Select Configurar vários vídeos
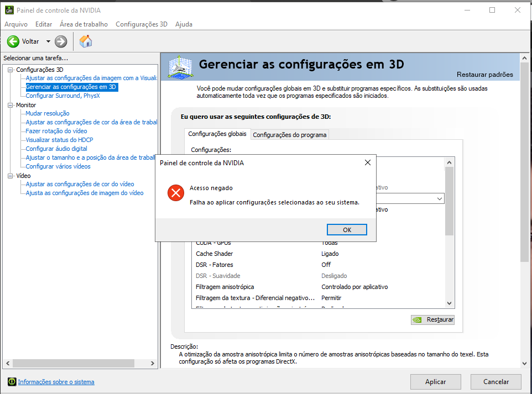 point(58,166)
